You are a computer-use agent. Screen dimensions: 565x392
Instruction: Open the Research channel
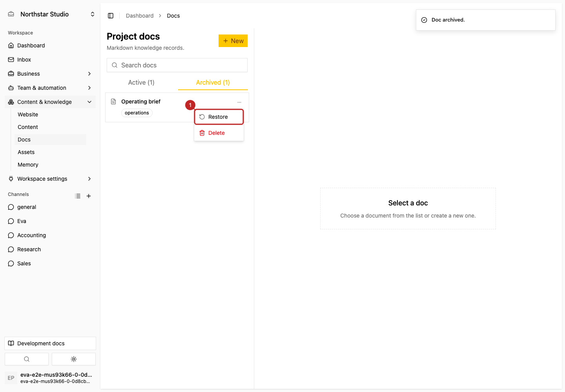tap(50, 249)
